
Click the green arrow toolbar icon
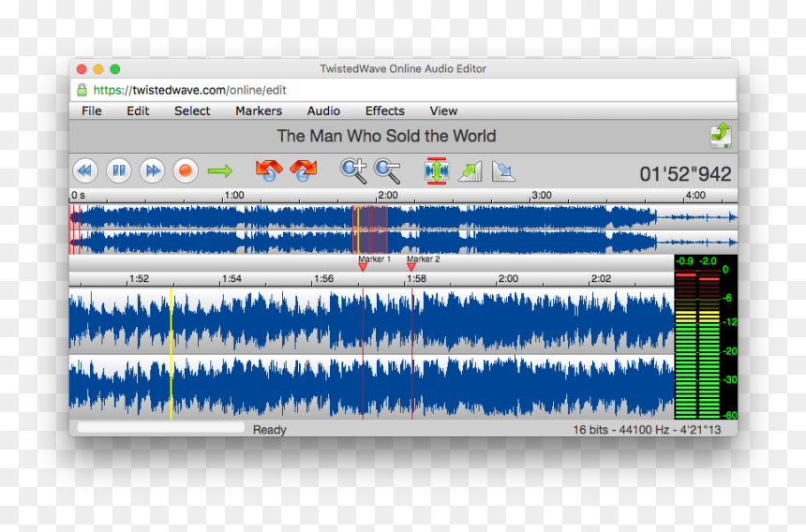tap(220, 171)
